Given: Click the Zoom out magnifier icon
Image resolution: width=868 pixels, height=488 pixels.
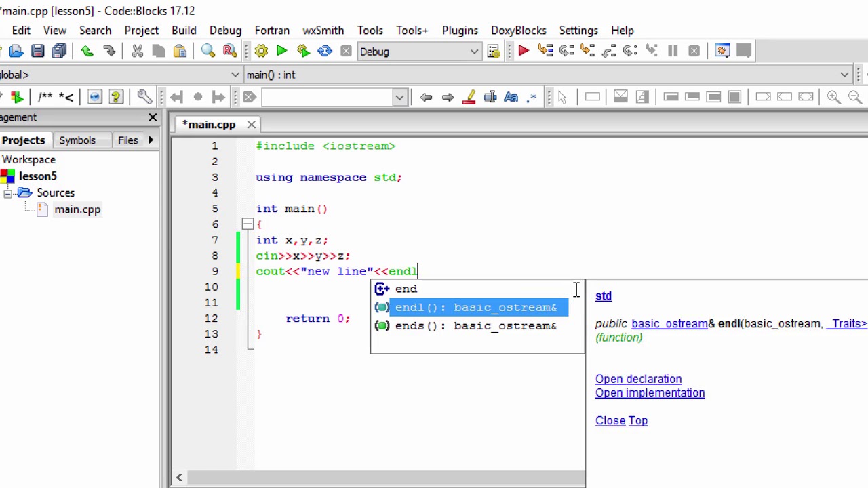Looking at the screenshot, I should pos(854,97).
